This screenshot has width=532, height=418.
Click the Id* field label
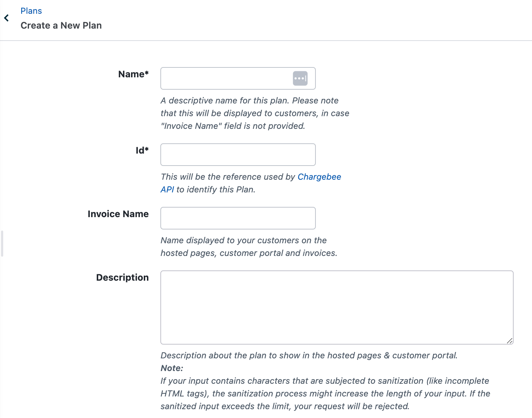pos(142,150)
